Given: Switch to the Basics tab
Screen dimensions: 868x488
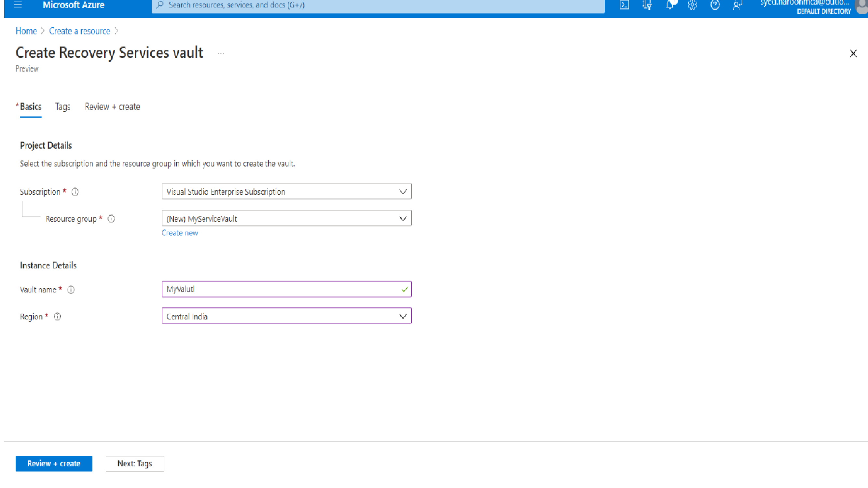Looking at the screenshot, I should pyautogui.click(x=31, y=107).
